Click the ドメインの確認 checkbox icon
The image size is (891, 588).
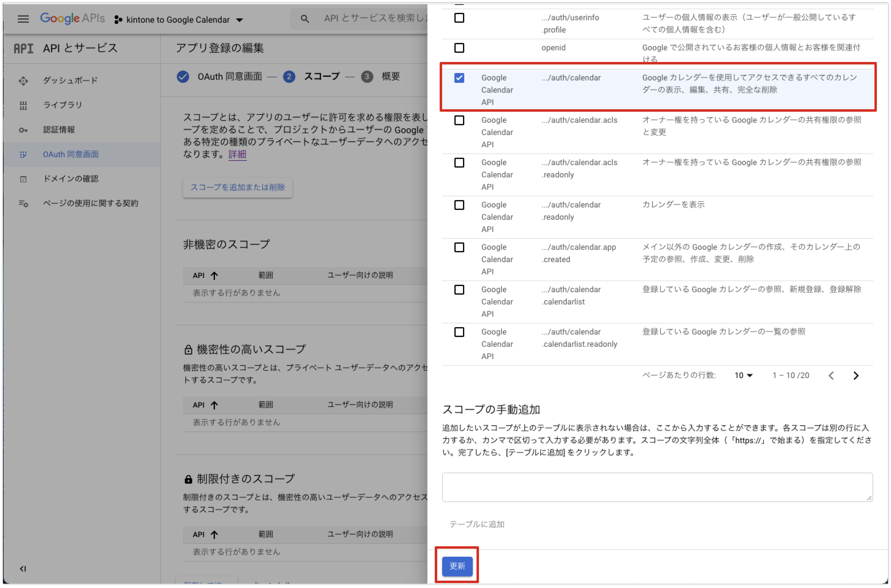point(23,179)
